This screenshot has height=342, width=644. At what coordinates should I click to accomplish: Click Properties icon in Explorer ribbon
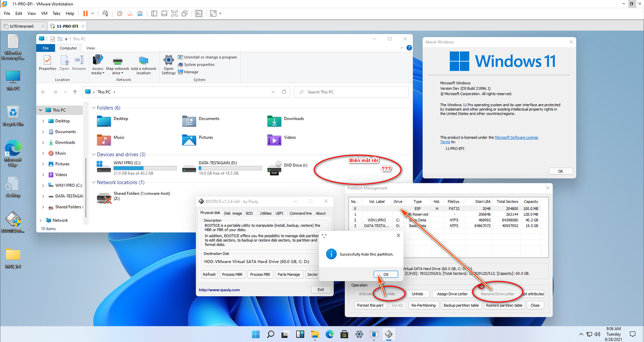coord(47,63)
